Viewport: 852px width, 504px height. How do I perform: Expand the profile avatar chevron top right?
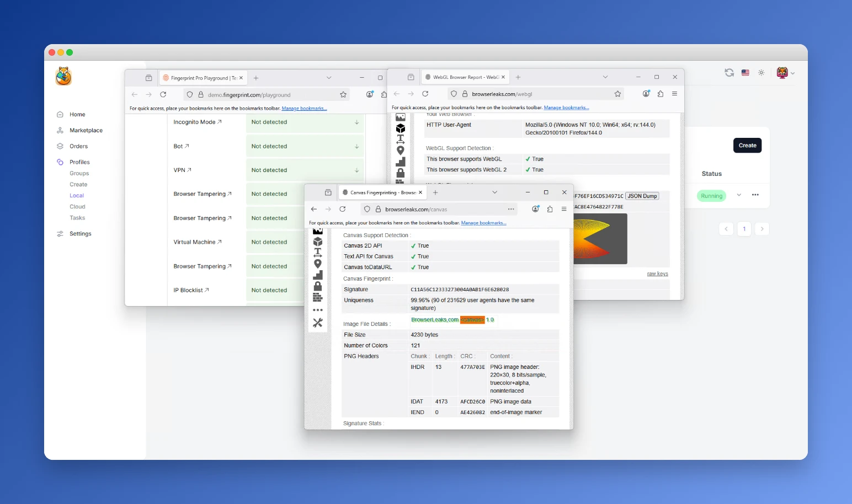(x=793, y=73)
